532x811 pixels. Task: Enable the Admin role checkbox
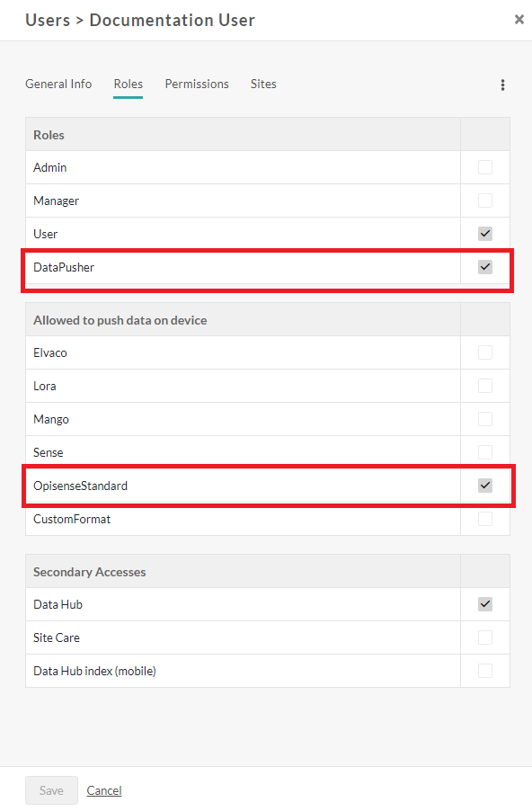[484, 166]
